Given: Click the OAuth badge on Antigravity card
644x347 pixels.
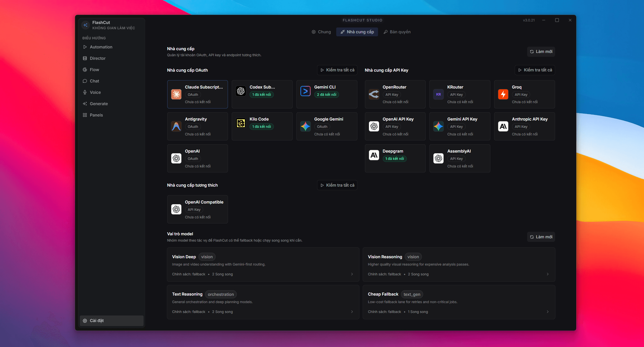Looking at the screenshot, I should click(193, 127).
